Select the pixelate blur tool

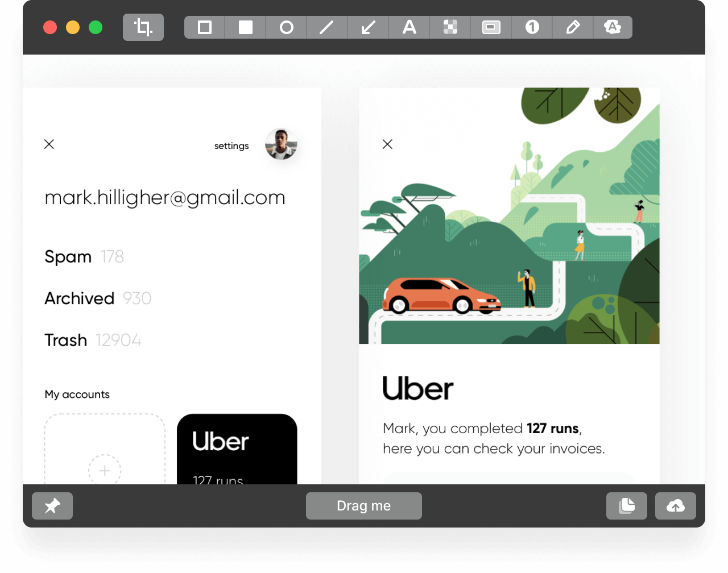(x=450, y=27)
